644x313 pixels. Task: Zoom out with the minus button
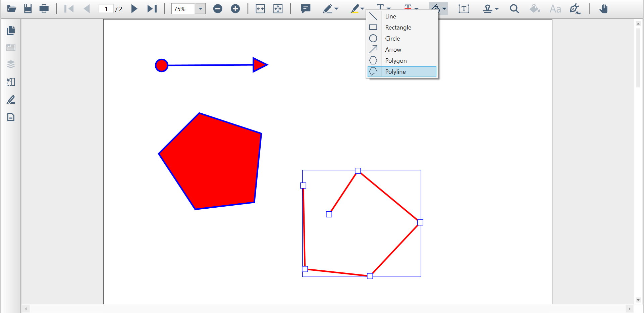tap(218, 9)
